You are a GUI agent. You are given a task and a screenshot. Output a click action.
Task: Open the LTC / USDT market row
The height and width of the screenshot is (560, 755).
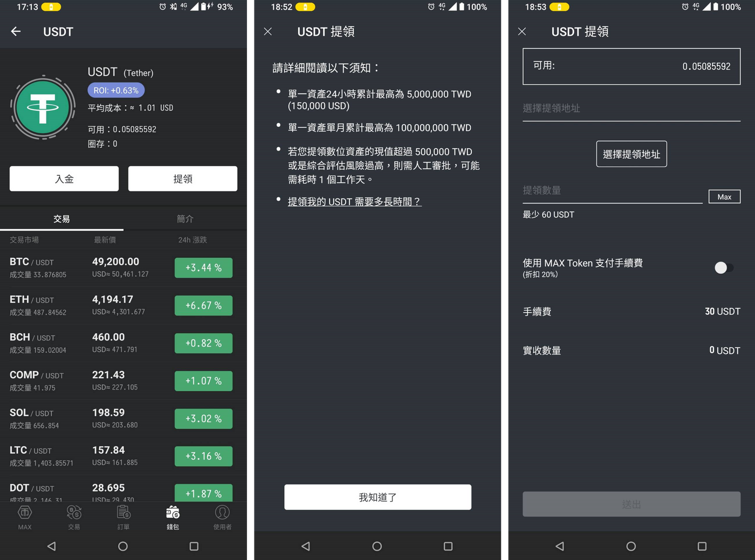123,456
